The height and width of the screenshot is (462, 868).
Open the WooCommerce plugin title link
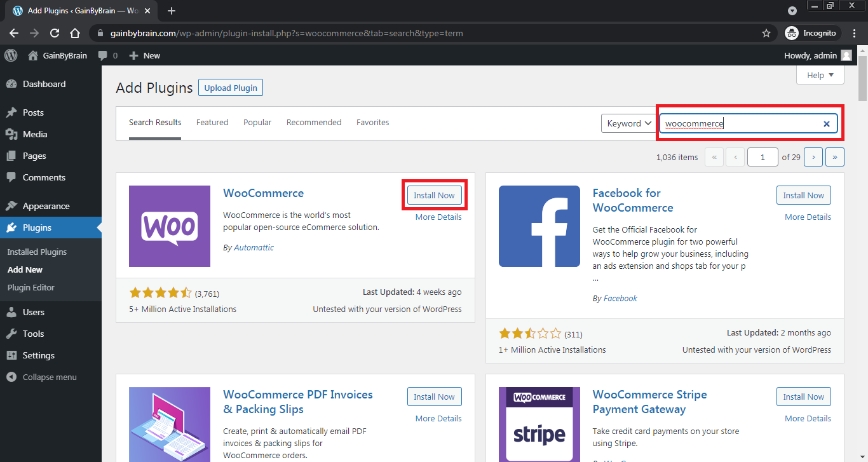[x=264, y=193]
